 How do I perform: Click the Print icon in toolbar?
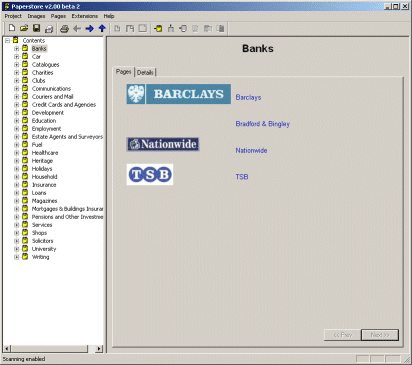(x=64, y=29)
